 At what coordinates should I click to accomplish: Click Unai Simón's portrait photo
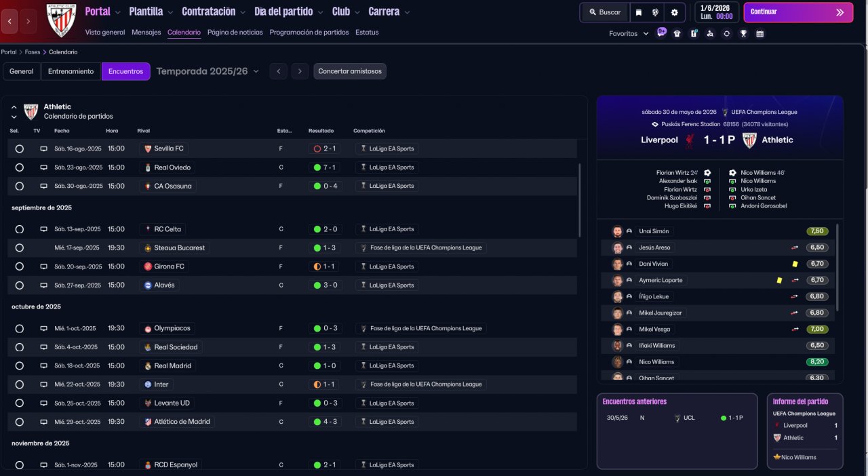617,231
